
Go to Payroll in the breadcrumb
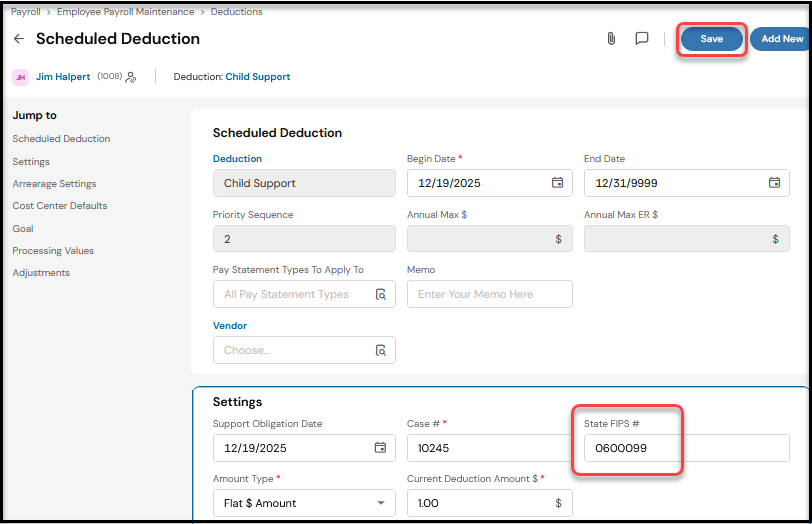point(26,12)
